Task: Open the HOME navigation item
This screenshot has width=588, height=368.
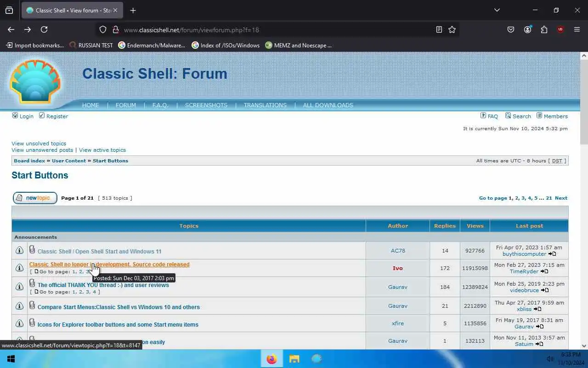Action: (x=90, y=105)
